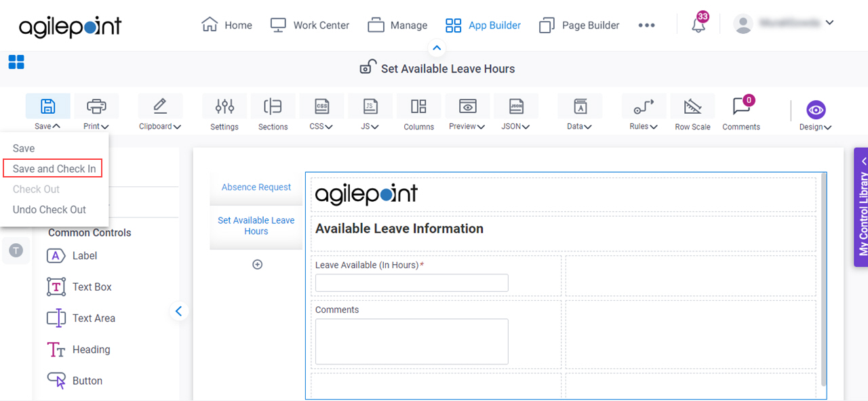The width and height of the screenshot is (868, 401).
Task: Expand the Design dropdown arrow
Action: pyautogui.click(x=827, y=127)
